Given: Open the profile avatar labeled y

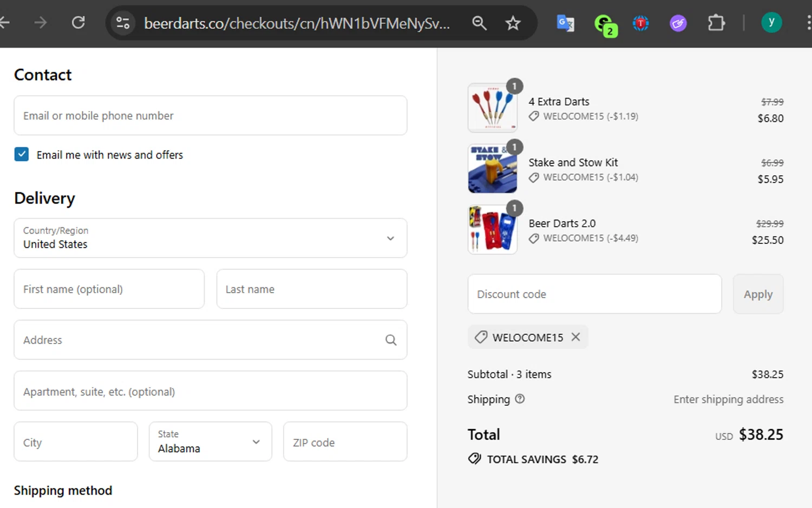Looking at the screenshot, I should point(771,22).
